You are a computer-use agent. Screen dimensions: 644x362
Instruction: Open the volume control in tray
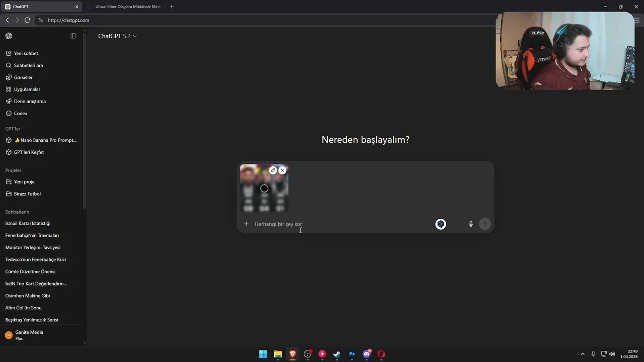coord(612,354)
